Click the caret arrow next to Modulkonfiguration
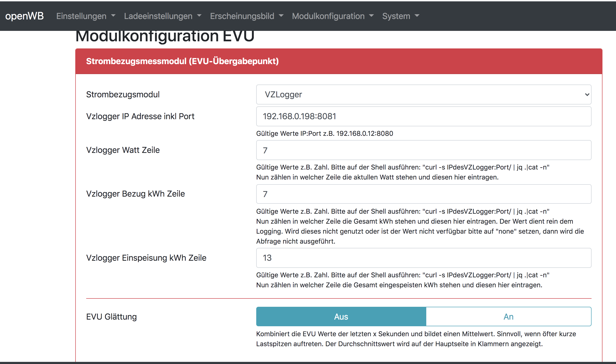 [x=371, y=16]
